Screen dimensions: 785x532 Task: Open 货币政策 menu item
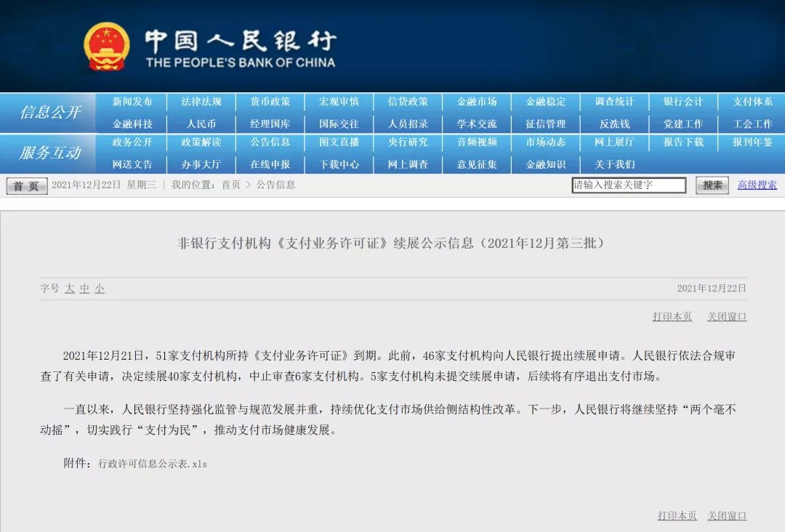pyautogui.click(x=270, y=102)
